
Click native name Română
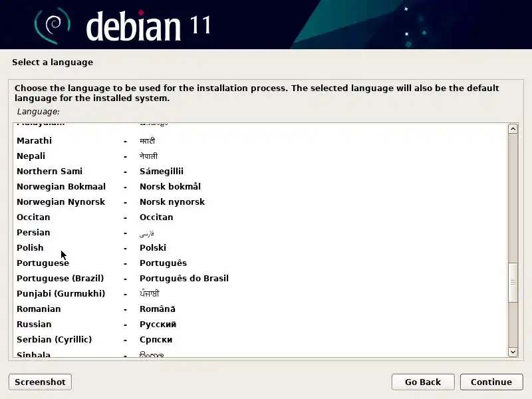[158, 309]
